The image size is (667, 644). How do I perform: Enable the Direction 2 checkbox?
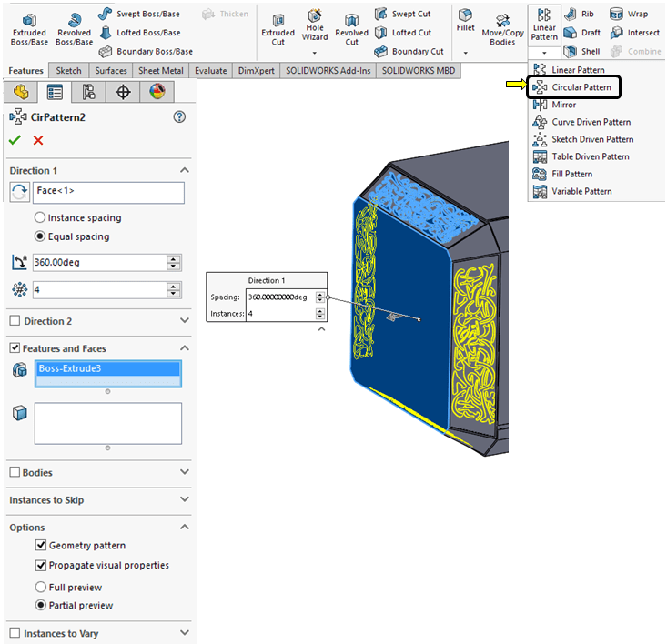pyautogui.click(x=15, y=321)
